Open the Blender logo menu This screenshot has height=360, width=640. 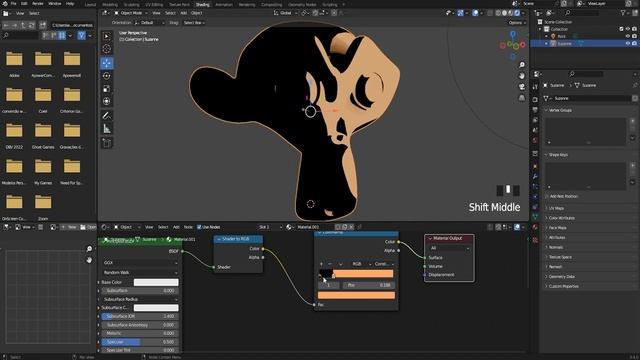pyautogui.click(x=4, y=4)
